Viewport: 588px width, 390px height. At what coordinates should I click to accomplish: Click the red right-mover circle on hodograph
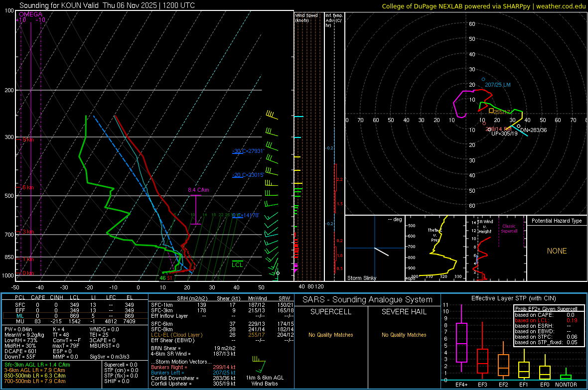tap(484, 124)
